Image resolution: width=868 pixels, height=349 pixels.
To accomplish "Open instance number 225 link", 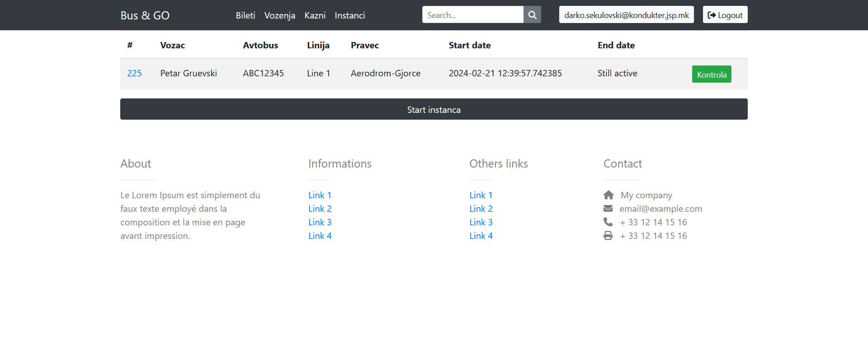I will coord(134,73).
